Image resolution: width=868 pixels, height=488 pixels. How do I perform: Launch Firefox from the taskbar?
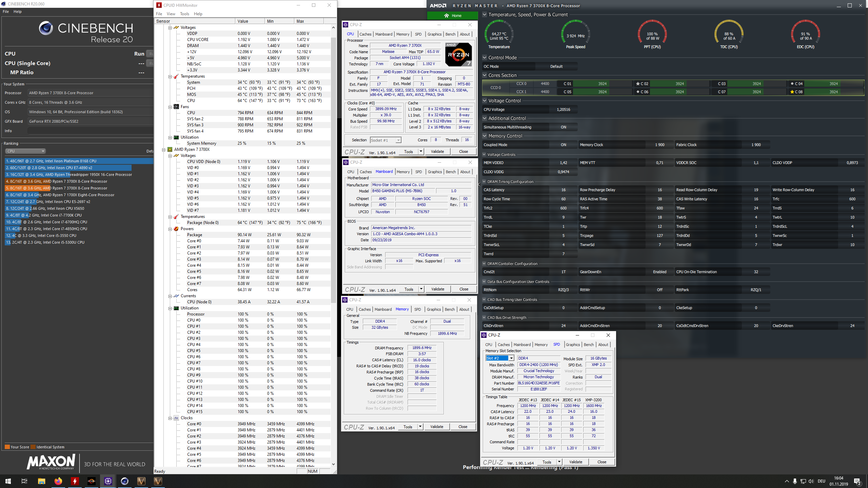point(58,481)
